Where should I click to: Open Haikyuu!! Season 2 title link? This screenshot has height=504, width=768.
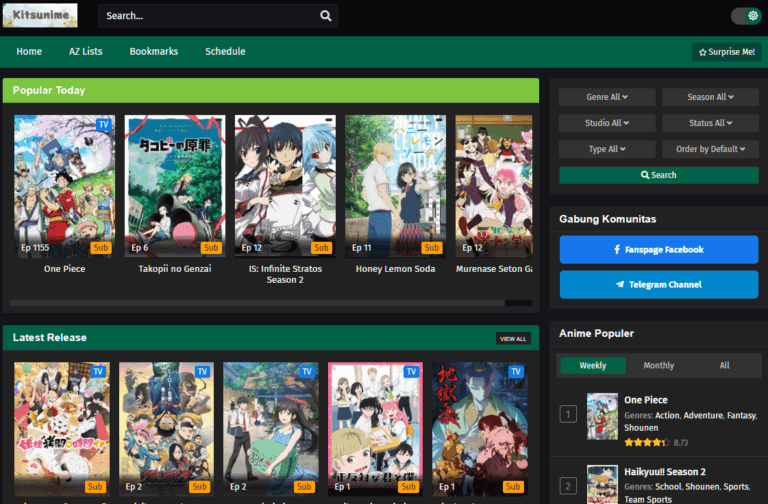(665, 472)
